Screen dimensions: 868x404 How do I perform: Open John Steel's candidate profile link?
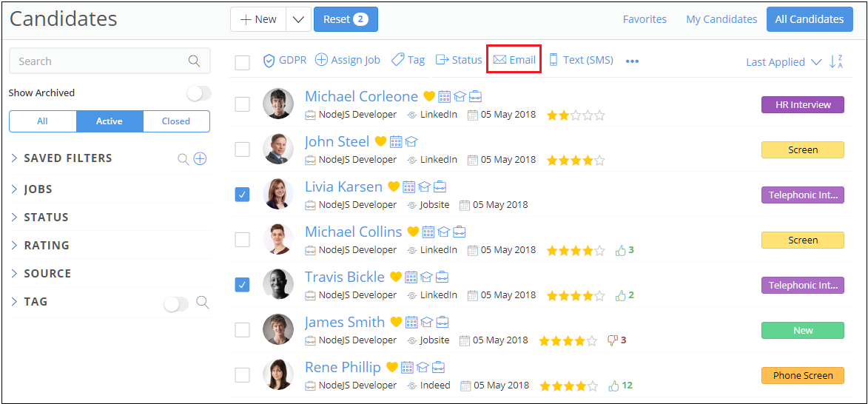point(337,141)
